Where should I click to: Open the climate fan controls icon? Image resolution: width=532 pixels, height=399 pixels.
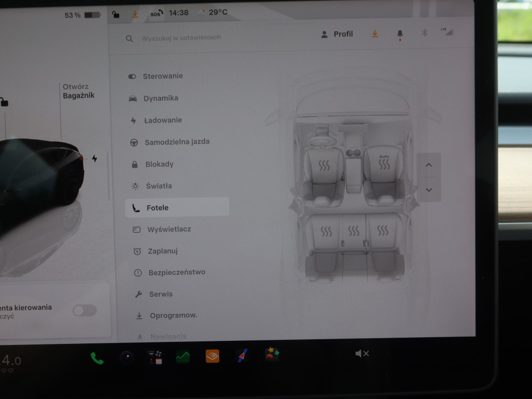[156, 357]
